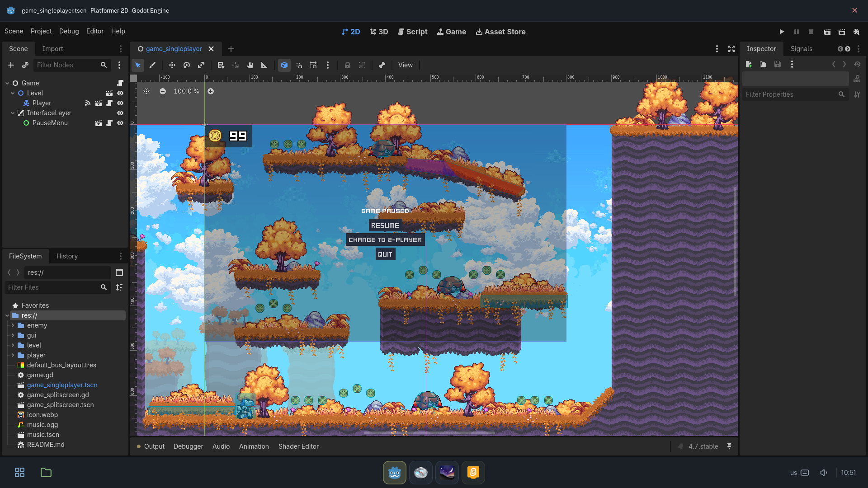The image size is (868, 488).
Task: Add a new child node
Action: pyautogui.click(x=11, y=65)
